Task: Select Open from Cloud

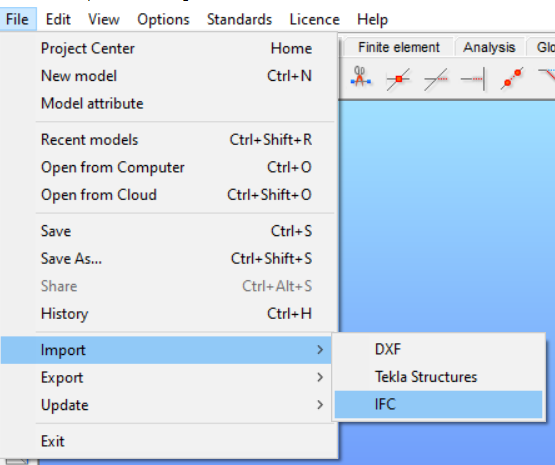Action: point(176,195)
